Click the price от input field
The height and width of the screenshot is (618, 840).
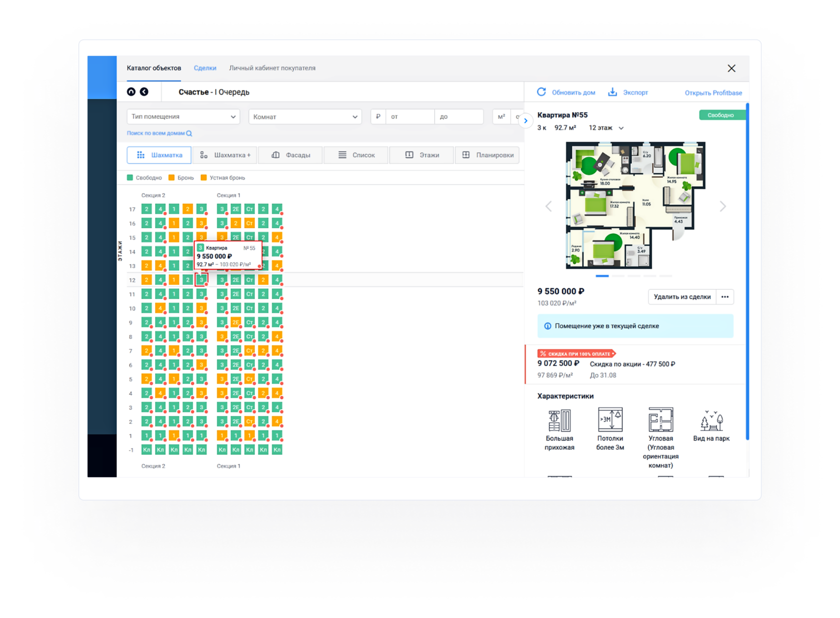[409, 116]
